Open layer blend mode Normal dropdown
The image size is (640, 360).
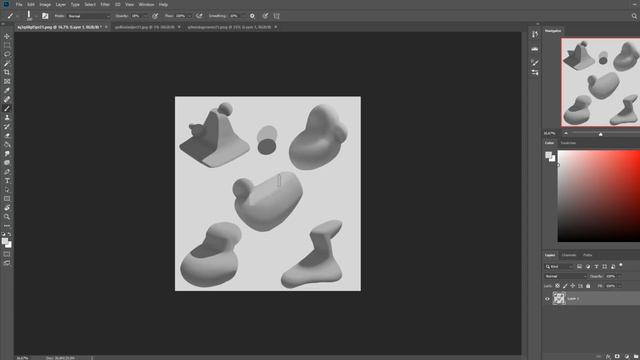pos(565,276)
